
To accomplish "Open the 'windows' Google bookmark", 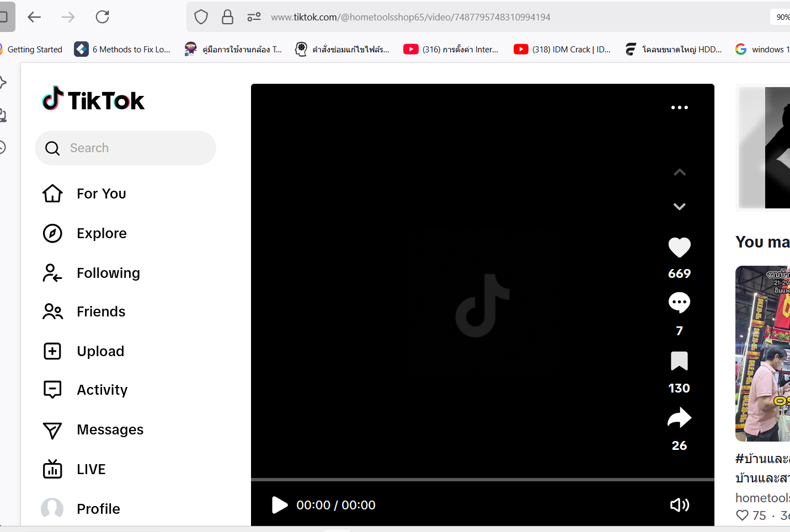I will (x=762, y=49).
